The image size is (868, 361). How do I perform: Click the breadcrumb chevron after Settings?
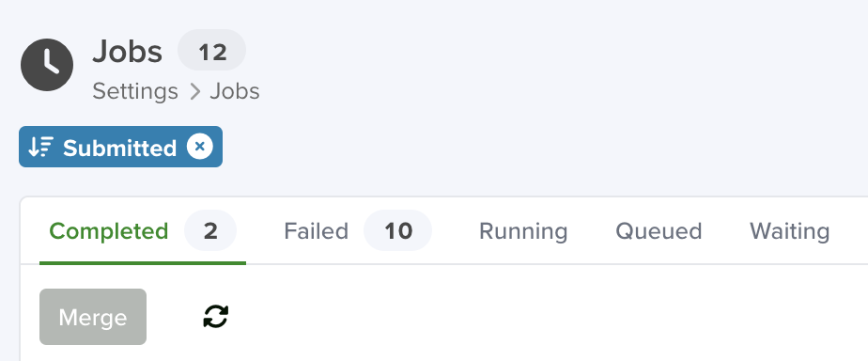tap(194, 92)
